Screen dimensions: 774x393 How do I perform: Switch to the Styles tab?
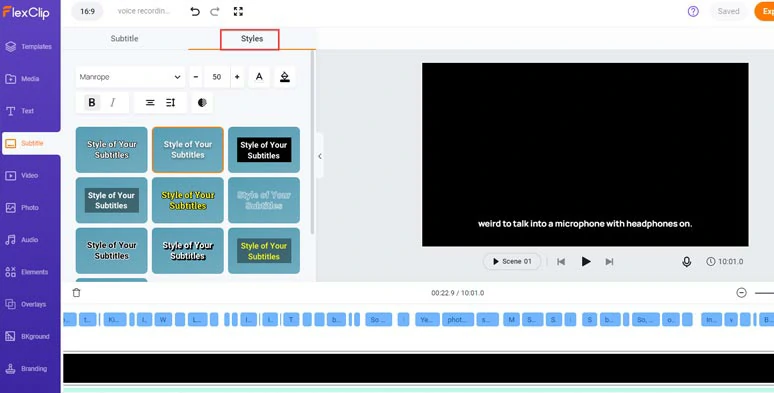pyautogui.click(x=252, y=39)
